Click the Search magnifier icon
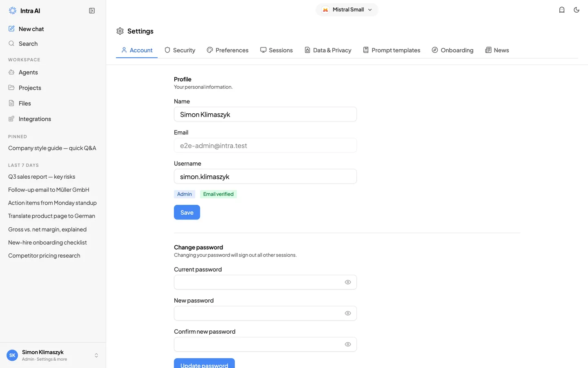 (x=11, y=43)
